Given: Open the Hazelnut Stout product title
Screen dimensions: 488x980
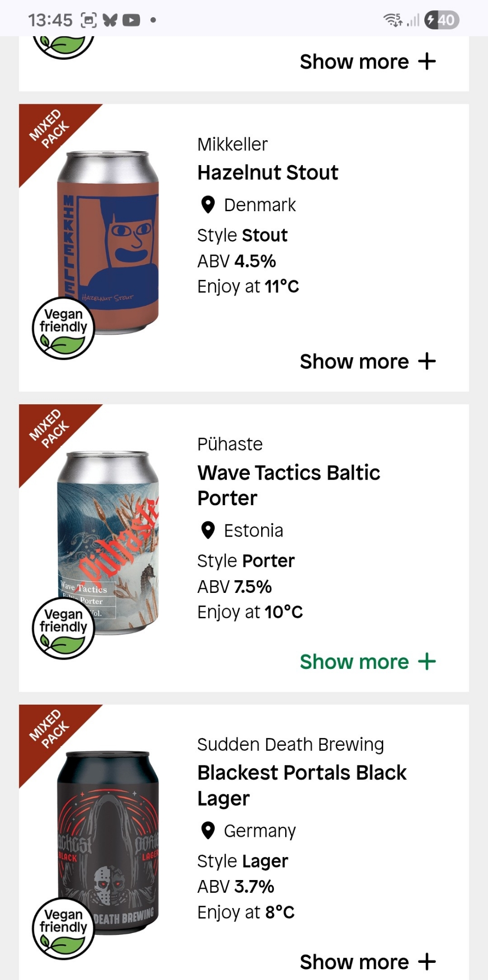Looking at the screenshot, I should [268, 172].
